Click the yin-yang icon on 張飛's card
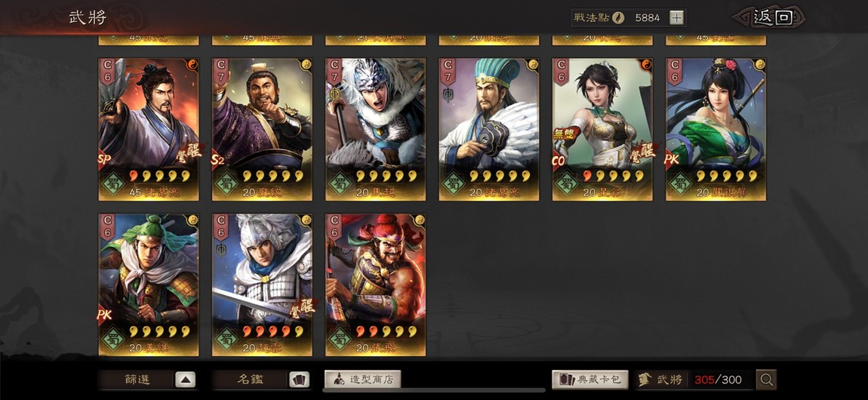The width and height of the screenshot is (868, 400). click(420, 220)
